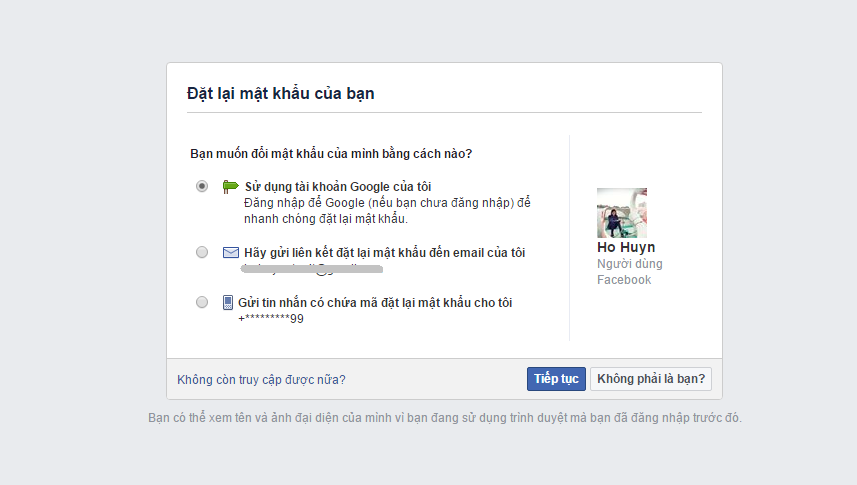The width and height of the screenshot is (857, 485).
Task: Click the Tiếp tục button
Action: [x=556, y=379]
